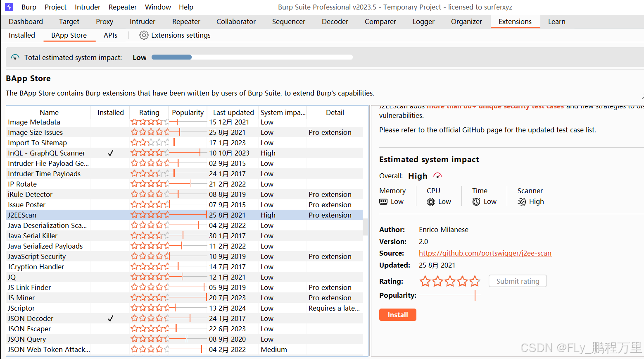Click the Memory impact icon
Screen dimensions: 644x359
coord(383,201)
